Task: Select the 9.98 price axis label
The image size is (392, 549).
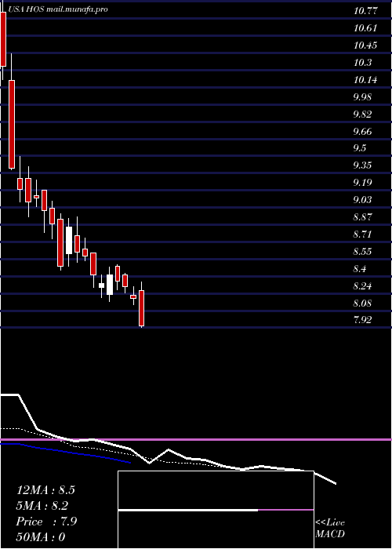Action: coord(362,97)
